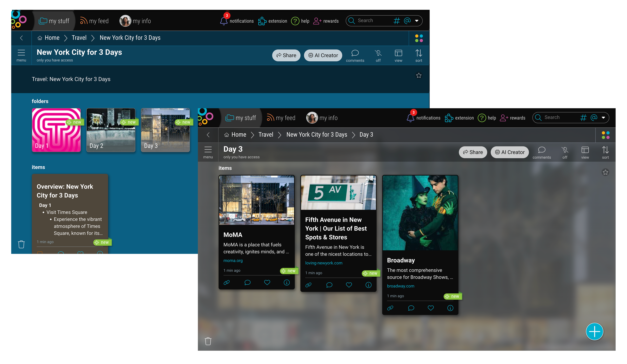The width and height of the screenshot is (627, 364).
Task: Like the Fifth Avenue card
Action: (349, 285)
